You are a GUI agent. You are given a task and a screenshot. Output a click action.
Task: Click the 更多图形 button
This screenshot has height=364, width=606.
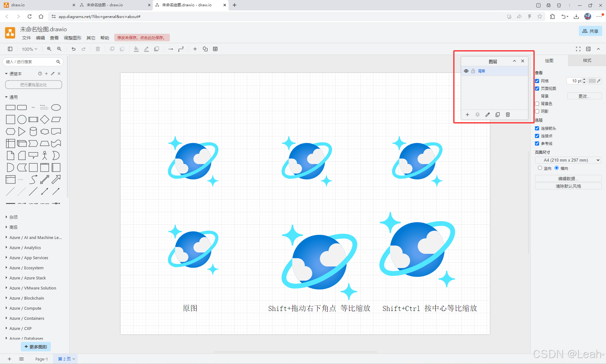(x=36, y=347)
